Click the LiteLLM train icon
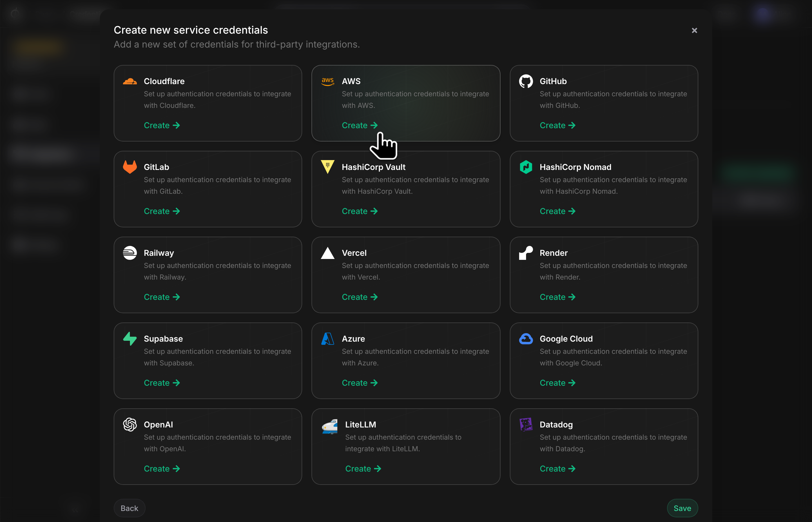This screenshot has height=522, width=812. [x=329, y=426]
